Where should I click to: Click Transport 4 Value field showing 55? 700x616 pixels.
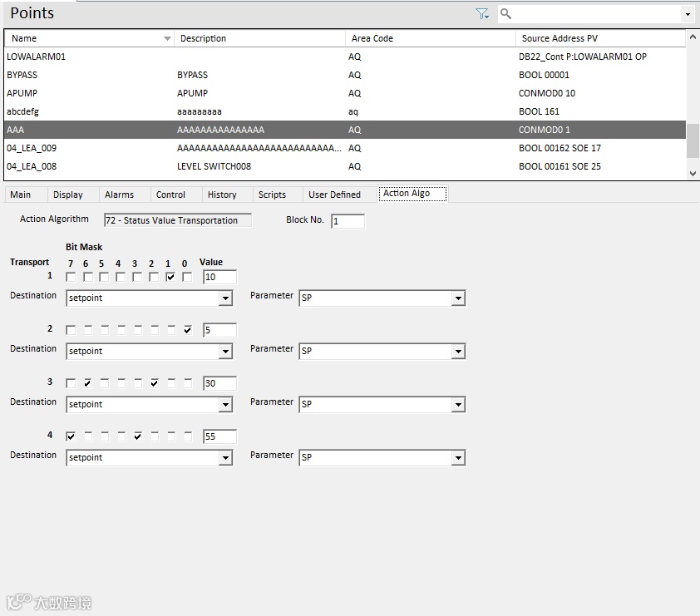point(219,436)
